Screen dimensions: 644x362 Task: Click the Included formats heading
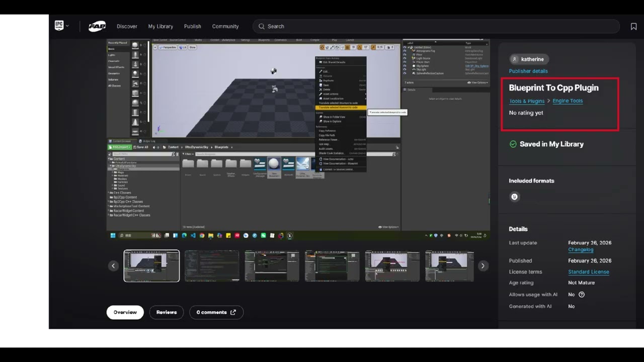(531, 180)
